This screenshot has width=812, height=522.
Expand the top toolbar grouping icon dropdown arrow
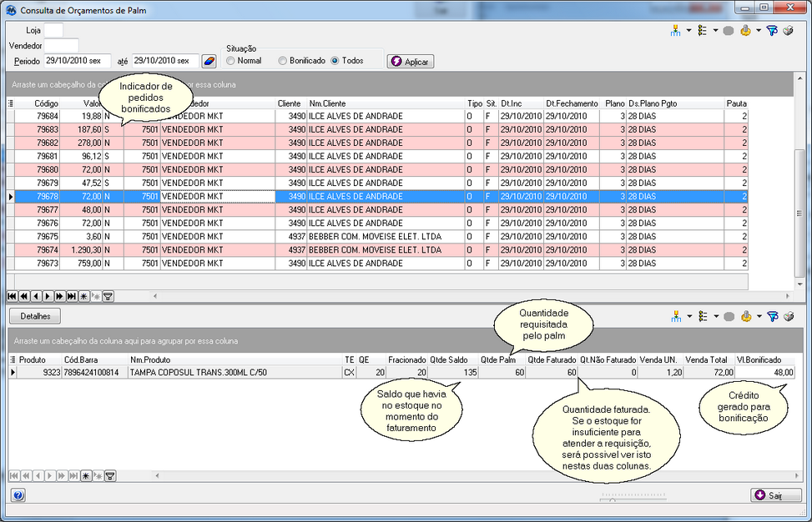688,31
